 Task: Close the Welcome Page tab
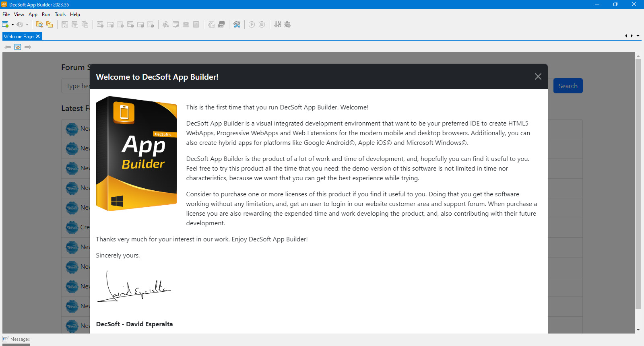tap(38, 36)
